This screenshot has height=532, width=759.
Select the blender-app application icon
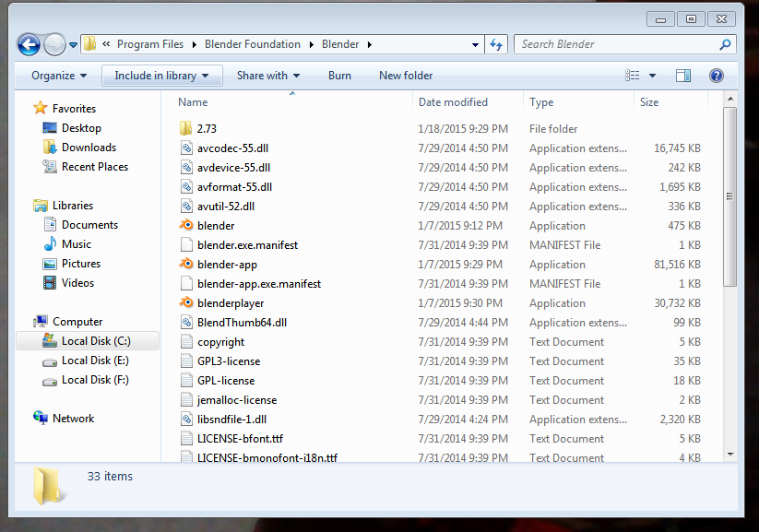click(186, 264)
